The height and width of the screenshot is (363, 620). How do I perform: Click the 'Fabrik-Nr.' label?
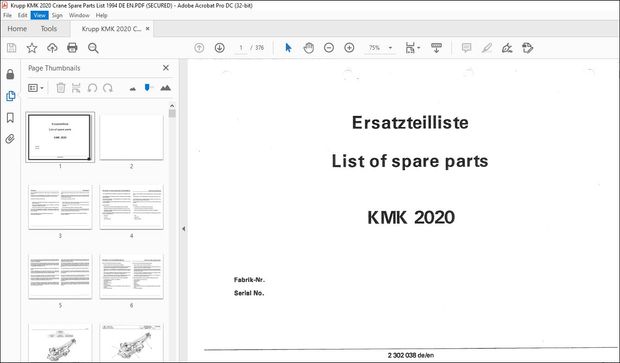(x=250, y=280)
